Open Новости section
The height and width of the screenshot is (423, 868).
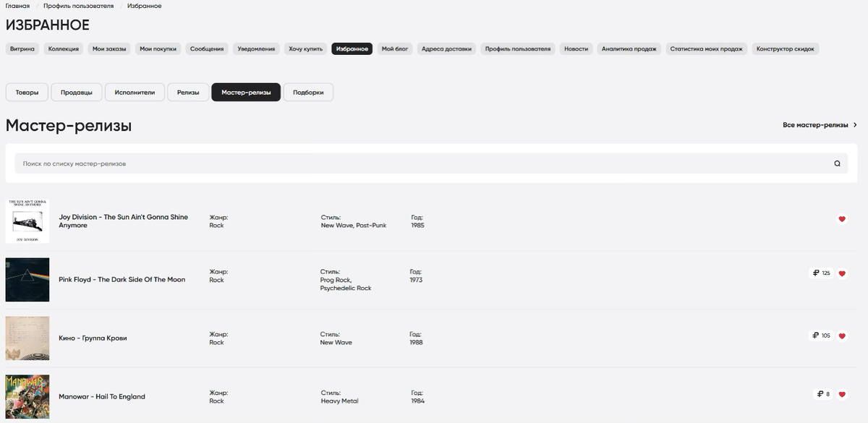576,49
